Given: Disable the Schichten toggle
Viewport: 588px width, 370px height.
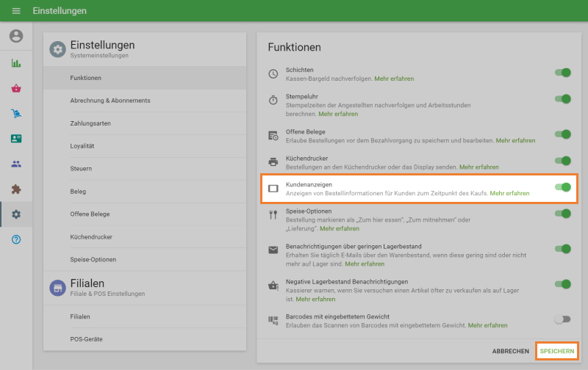Looking at the screenshot, I should point(562,73).
